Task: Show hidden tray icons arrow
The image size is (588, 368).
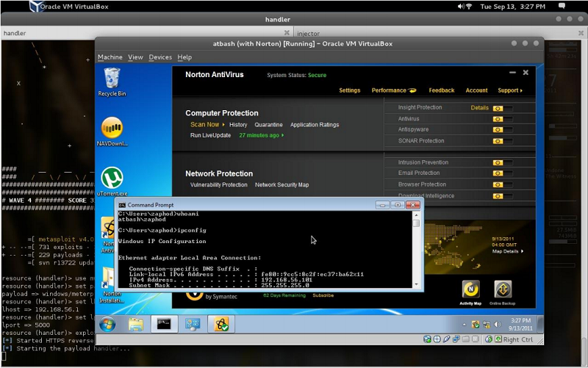Action: 465,325
